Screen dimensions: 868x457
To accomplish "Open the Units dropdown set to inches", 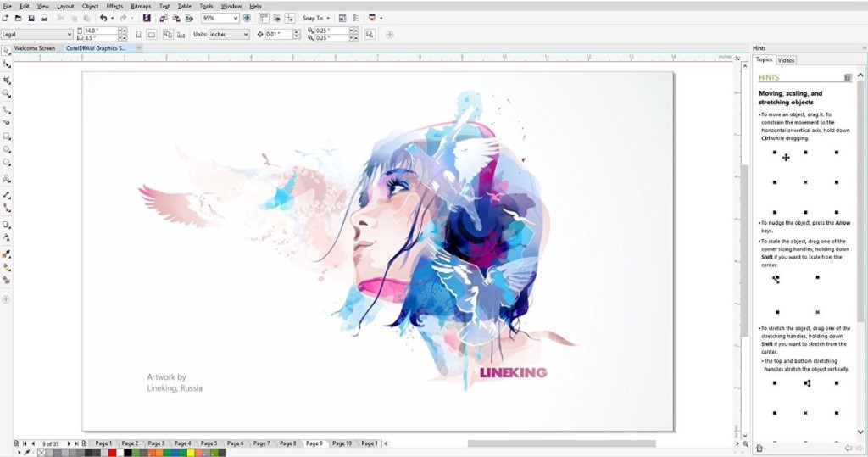I will click(245, 35).
